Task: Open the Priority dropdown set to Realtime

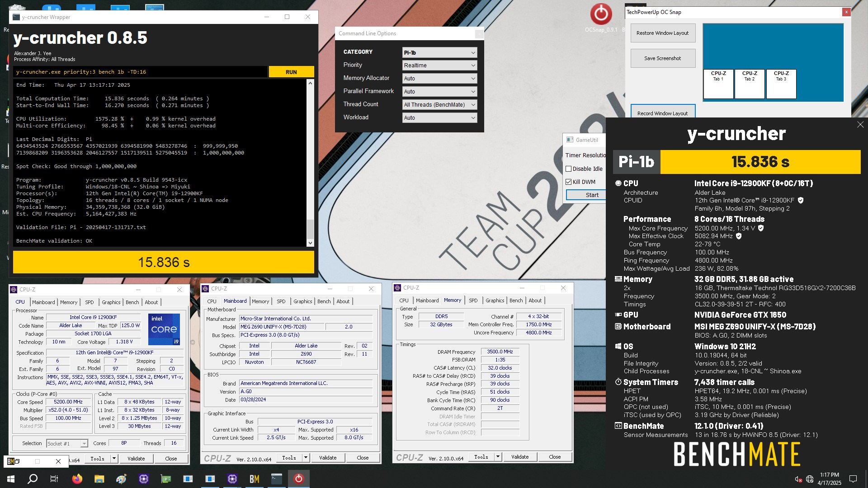Action: 439,66
